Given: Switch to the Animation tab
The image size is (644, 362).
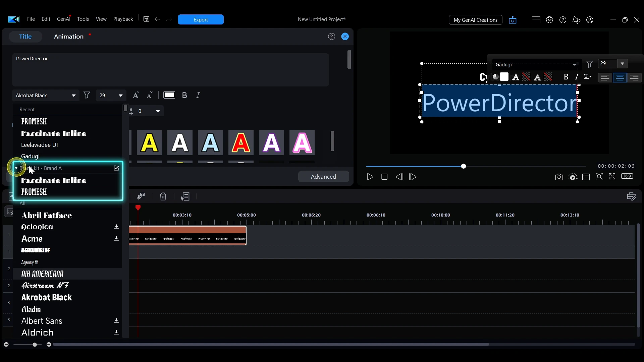Looking at the screenshot, I should pos(69,37).
